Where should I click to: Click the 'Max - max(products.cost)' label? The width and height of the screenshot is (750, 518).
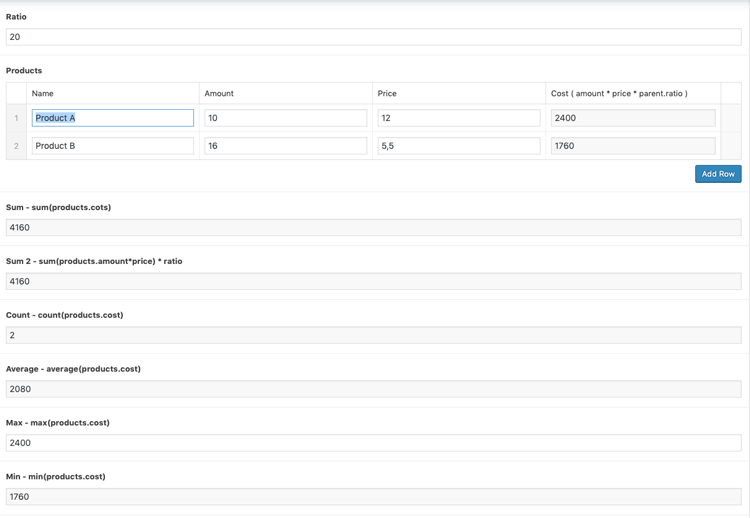58,422
